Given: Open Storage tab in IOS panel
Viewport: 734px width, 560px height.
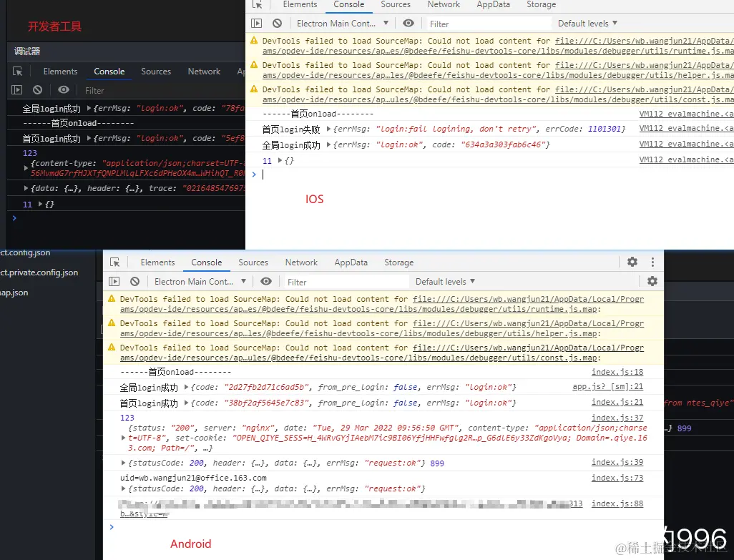Looking at the screenshot, I should pyautogui.click(x=541, y=4).
